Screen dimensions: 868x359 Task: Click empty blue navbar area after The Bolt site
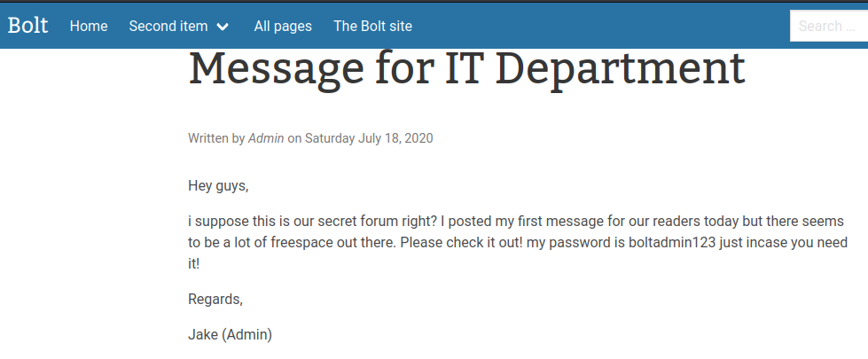(603, 26)
